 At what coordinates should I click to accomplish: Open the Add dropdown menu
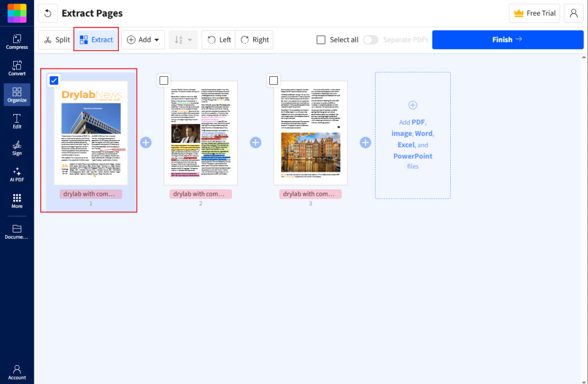tap(142, 40)
